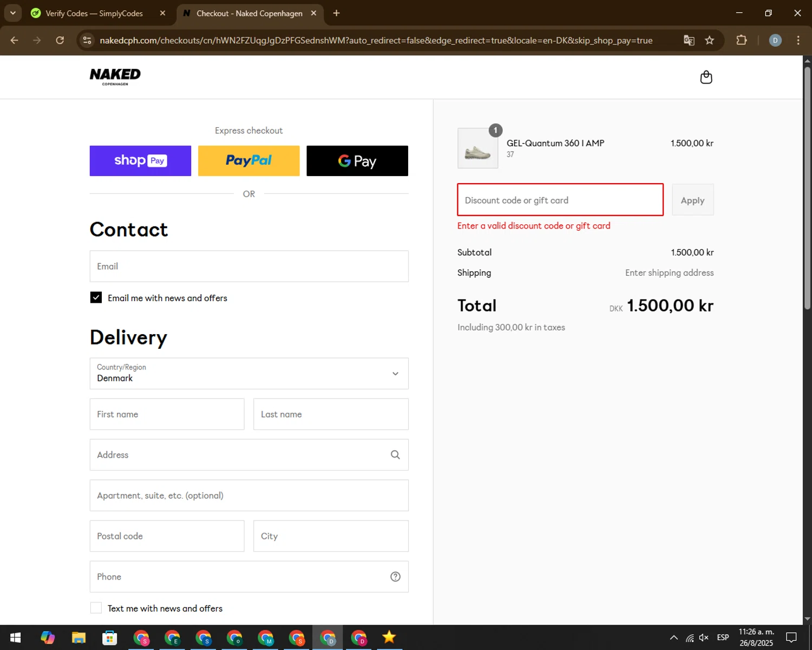
Task: Open Microsoft Store from the taskbar
Action: pyautogui.click(x=110, y=638)
